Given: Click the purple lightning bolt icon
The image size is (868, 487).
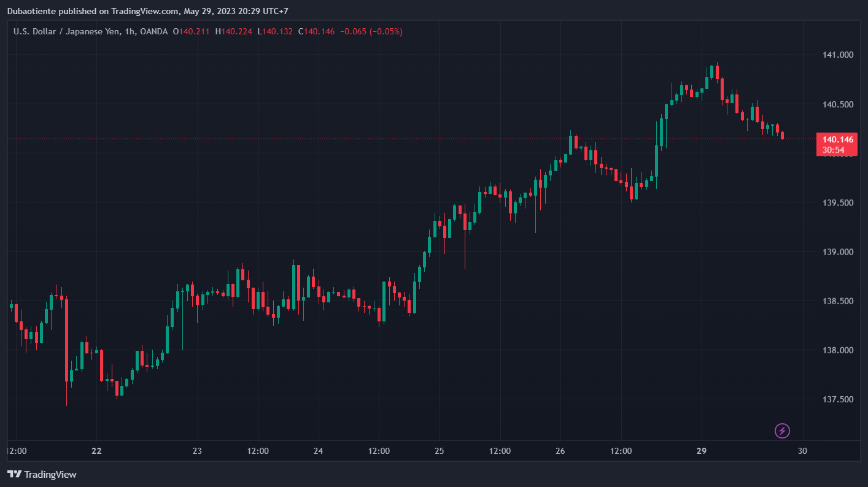Looking at the screenshot, I should (782, 431).
